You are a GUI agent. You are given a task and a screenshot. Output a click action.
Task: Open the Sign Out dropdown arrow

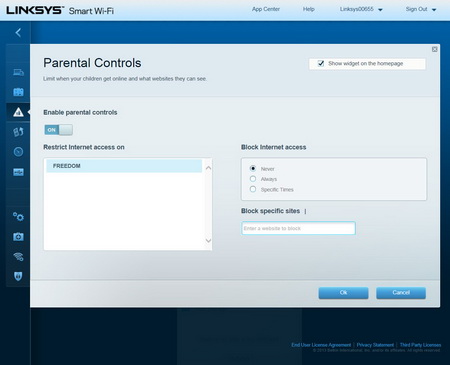coord(434,10)
